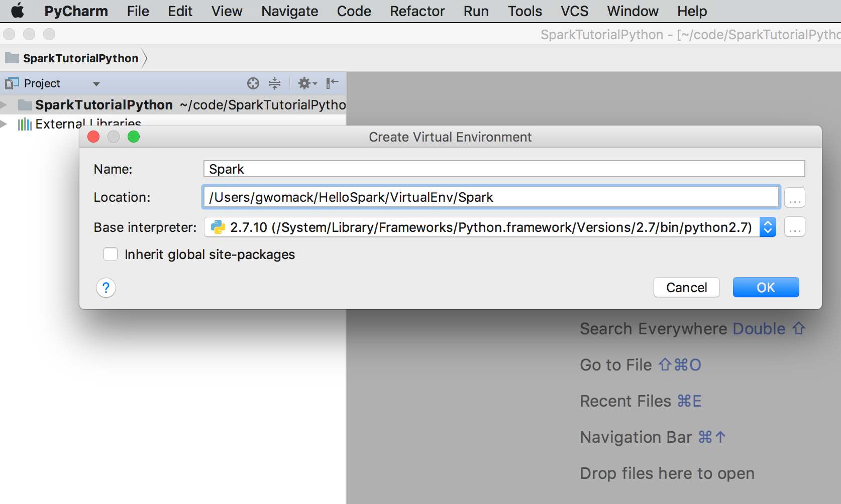The width and height of the screenshot is (841, 504).
Task: Open the Edit menu
Action: click(180, 11)
